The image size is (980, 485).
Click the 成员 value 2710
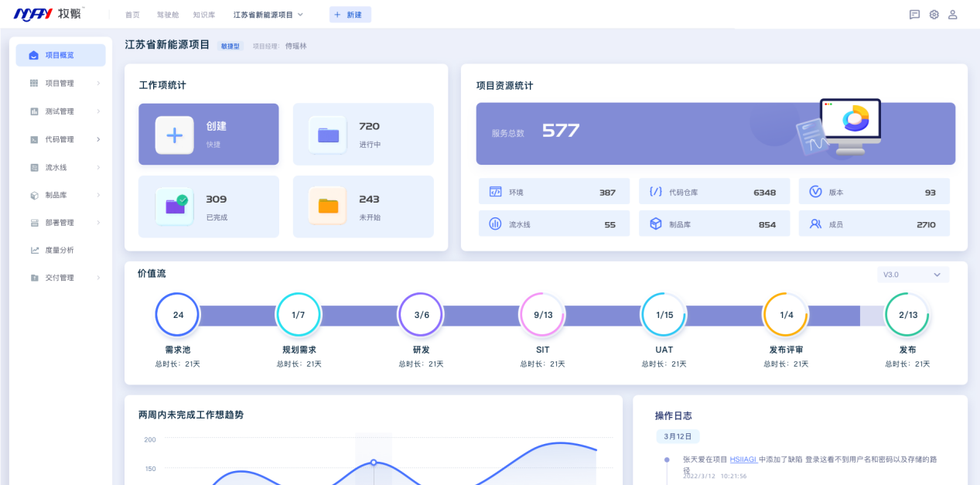[926, 224]
